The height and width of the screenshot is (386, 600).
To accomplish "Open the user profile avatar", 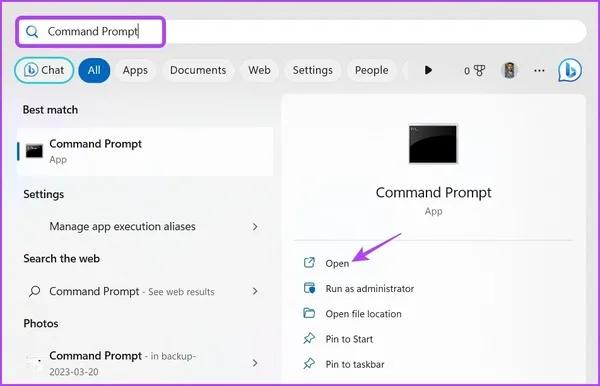I will [509, 70].
